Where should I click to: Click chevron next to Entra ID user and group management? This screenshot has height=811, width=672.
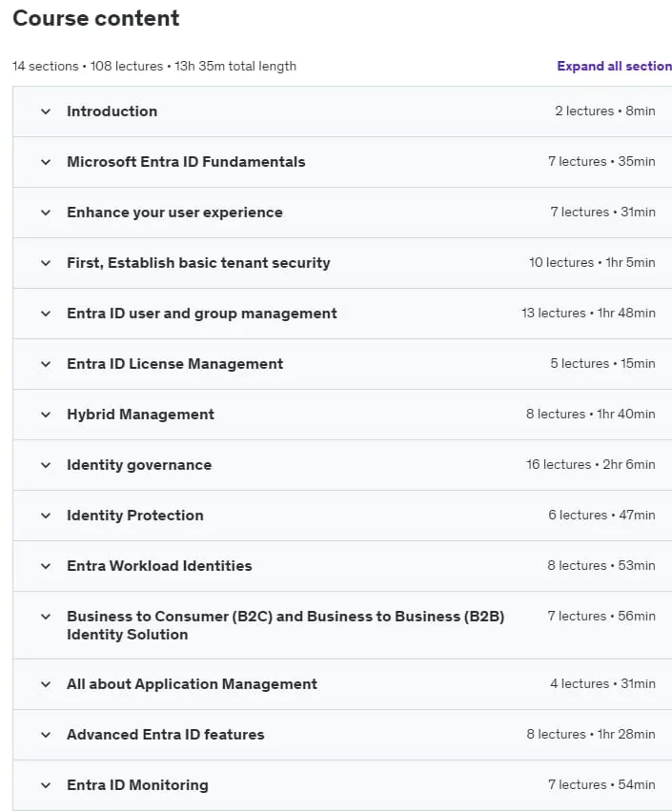(46, 314)
